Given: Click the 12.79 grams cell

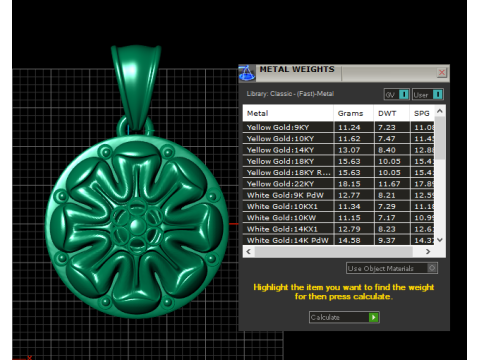Looking at the screenshot, I should click(x=353, y=229).
